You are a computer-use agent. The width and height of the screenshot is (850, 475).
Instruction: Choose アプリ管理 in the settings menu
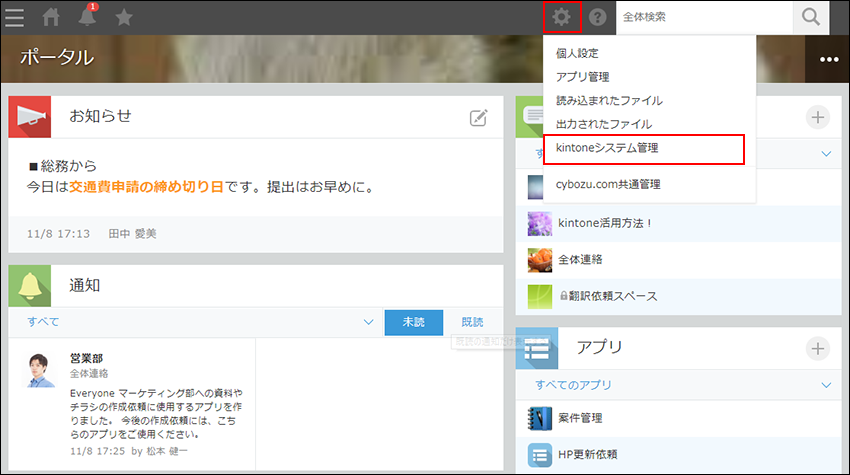point(583,77)
